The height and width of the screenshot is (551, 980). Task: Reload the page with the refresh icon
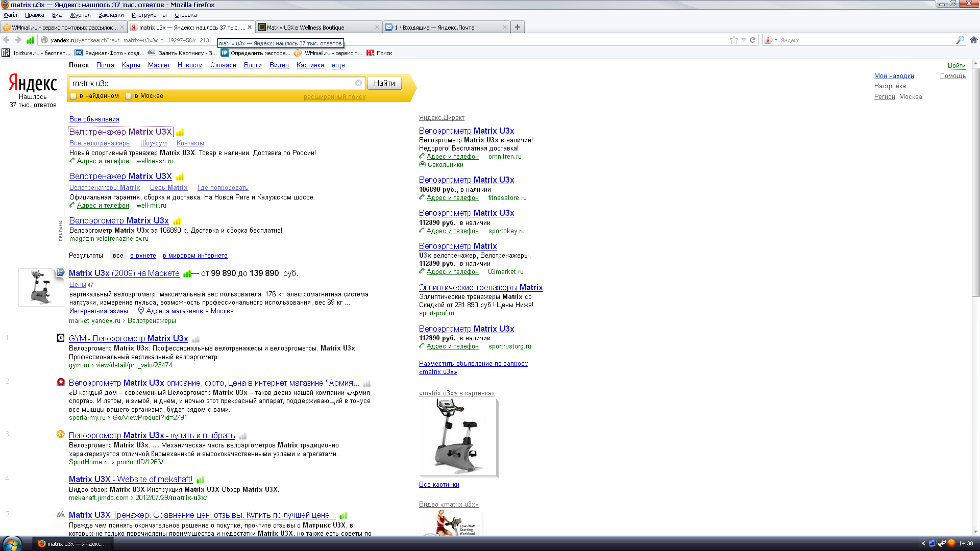coord(752,40)
